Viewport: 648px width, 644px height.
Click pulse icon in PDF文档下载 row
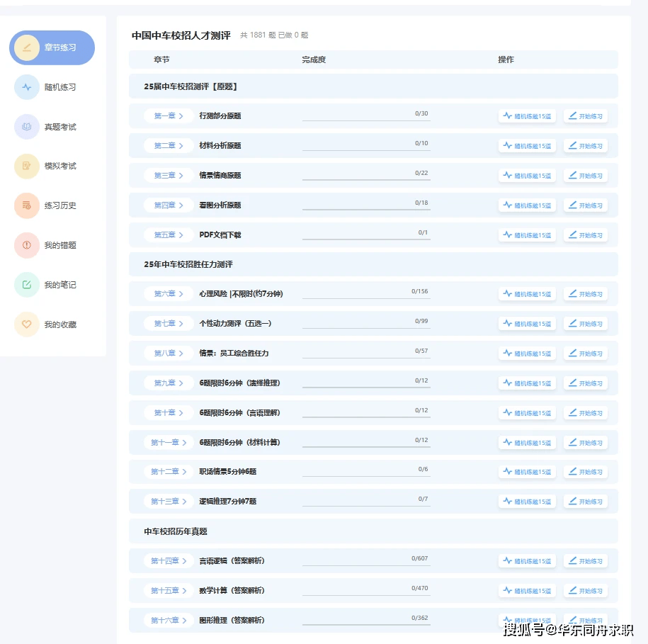[508, 235]
